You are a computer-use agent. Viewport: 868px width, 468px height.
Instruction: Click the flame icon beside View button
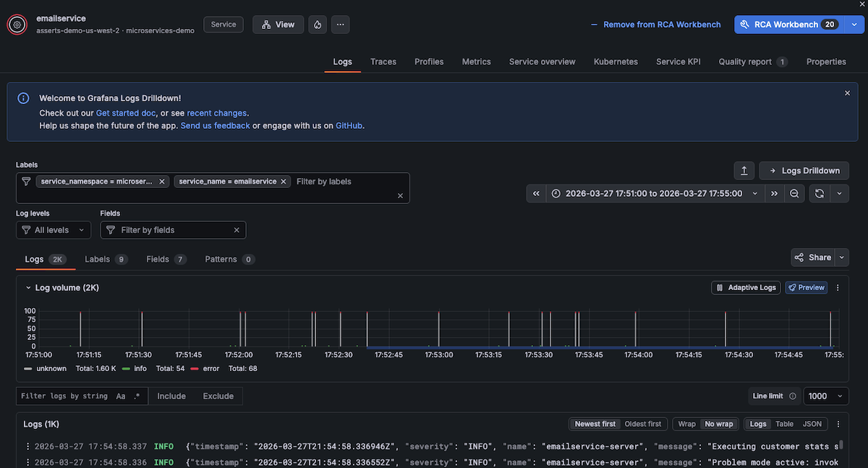(x=318, y=25)
